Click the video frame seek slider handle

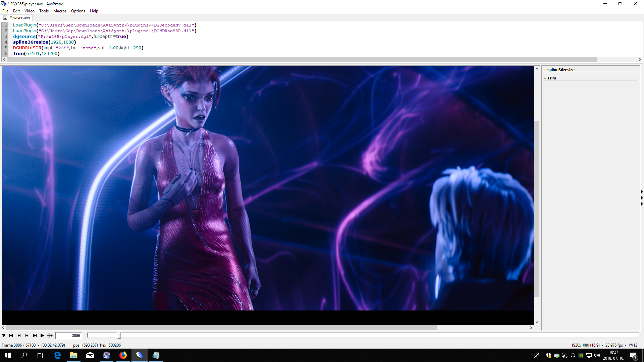point(119,335)
